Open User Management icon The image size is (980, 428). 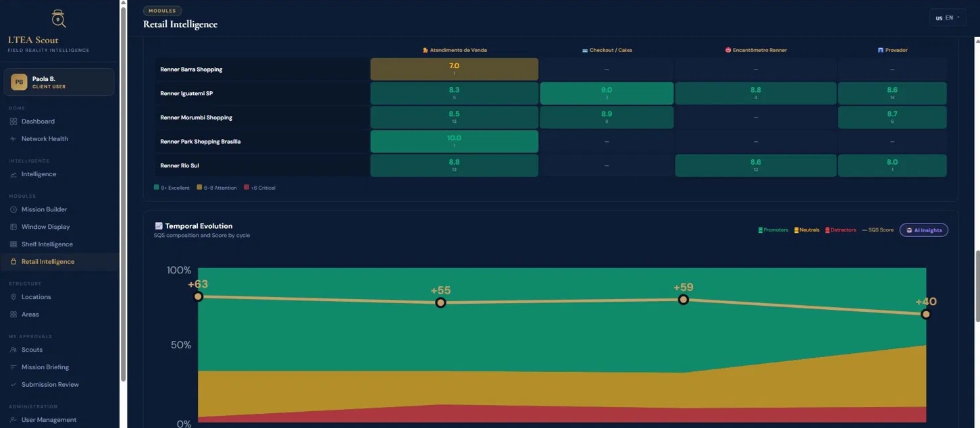14,420
